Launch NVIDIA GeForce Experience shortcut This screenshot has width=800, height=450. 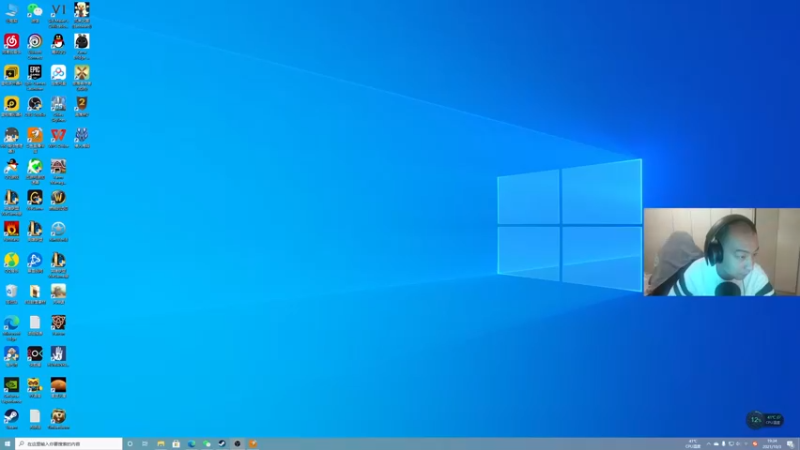11,389
